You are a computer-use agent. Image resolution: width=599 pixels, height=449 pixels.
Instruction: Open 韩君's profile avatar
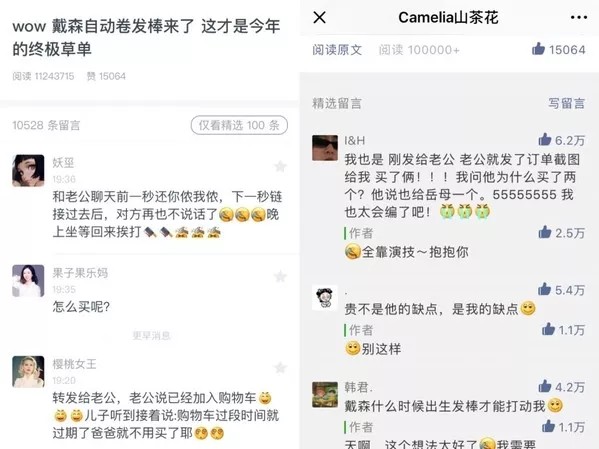[325, 394]
